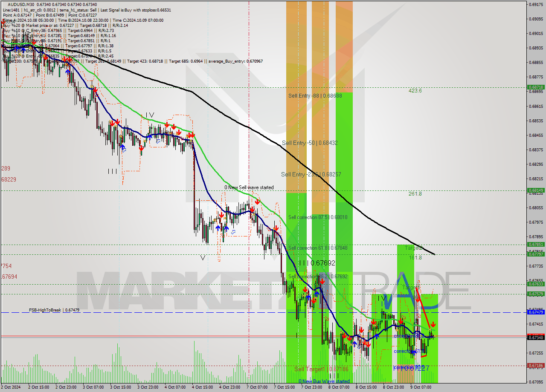Click the 423.6 Fibonacci level label
546x392 pixels.
(415, 91)
